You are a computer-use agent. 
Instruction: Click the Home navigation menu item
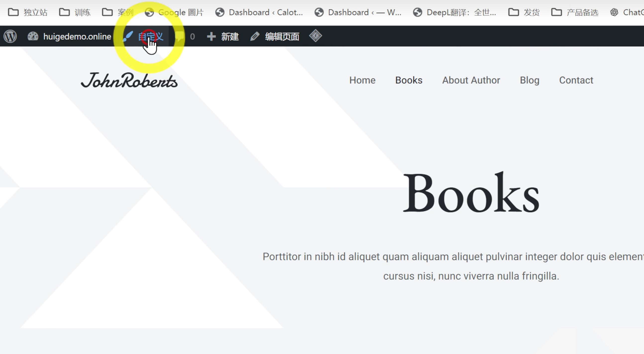point(362,80)
